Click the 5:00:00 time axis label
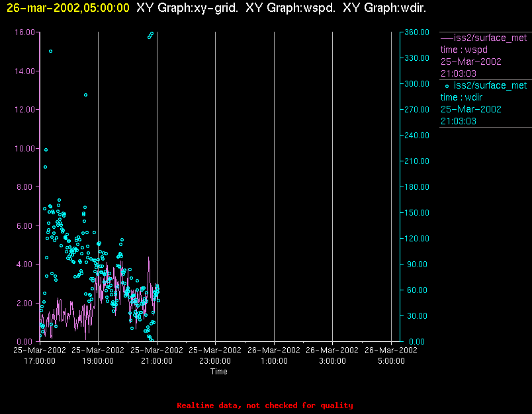This screenshot has height=414, width=532. click(391, 361)
